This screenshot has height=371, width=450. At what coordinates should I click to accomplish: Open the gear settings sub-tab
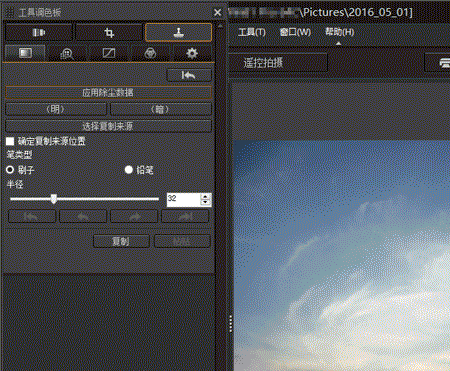192,53
